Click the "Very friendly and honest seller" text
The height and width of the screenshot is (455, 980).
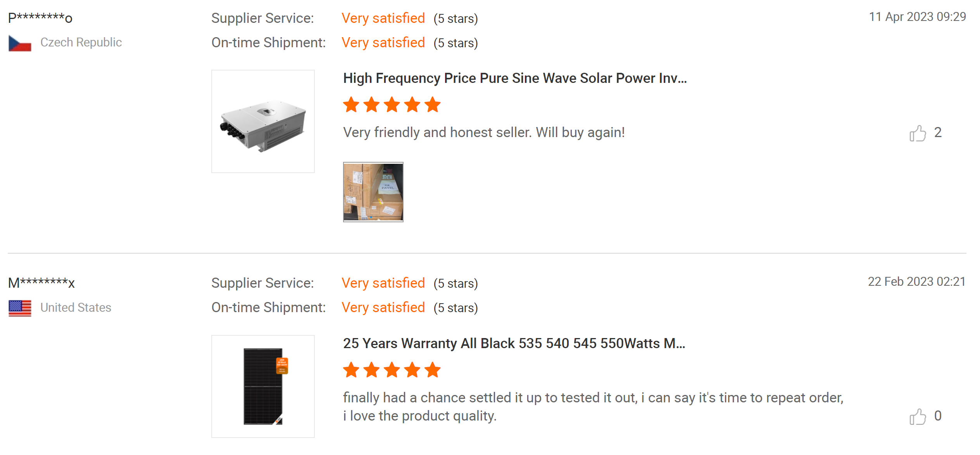(x=483, y=132)
